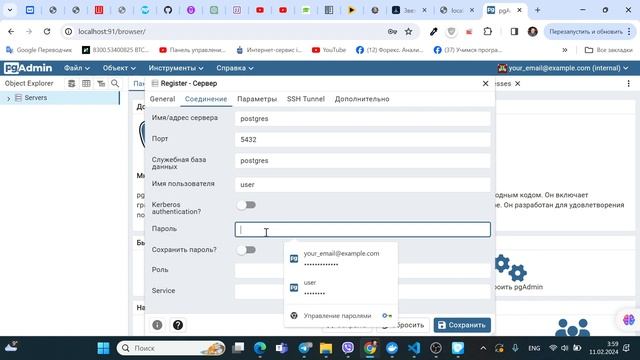
Task: Click the Служебная база данных field
Action: click(362, 161)
